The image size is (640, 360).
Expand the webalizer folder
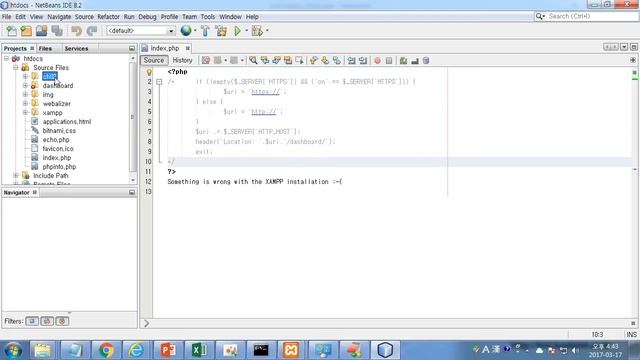(x=25, y=103)
